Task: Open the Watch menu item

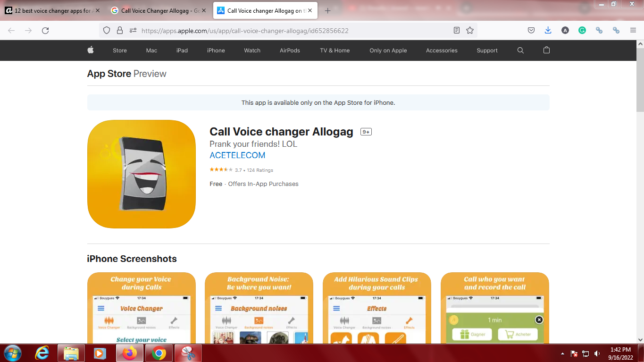Action: (x=252, y=51)
